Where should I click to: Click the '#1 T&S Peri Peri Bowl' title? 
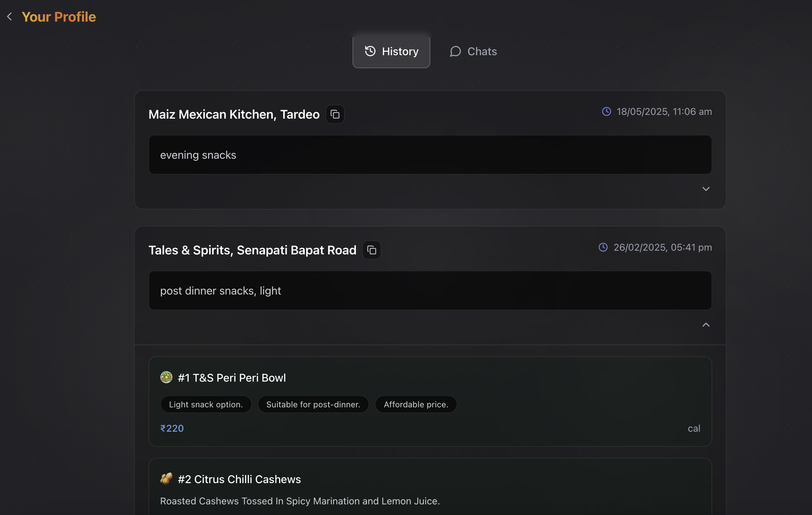(232, 378)
